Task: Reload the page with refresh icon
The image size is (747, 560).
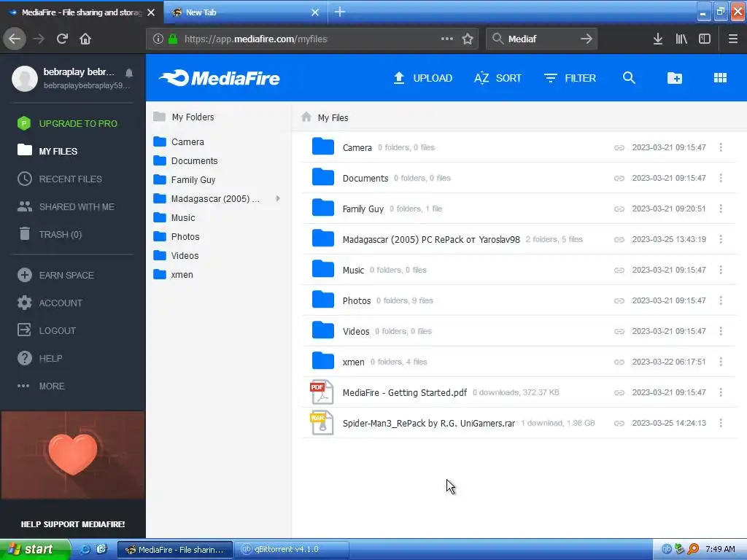Action: (62, 39)
